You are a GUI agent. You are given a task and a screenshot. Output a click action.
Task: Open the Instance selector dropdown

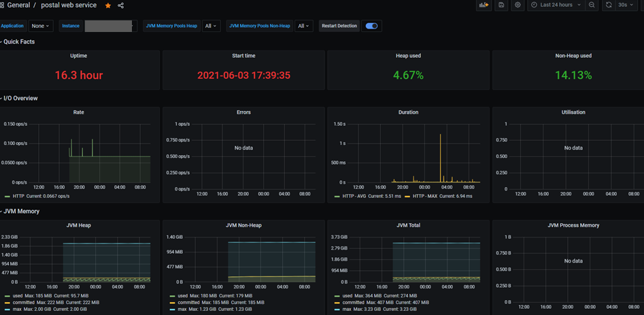click(x=111, y=26)
